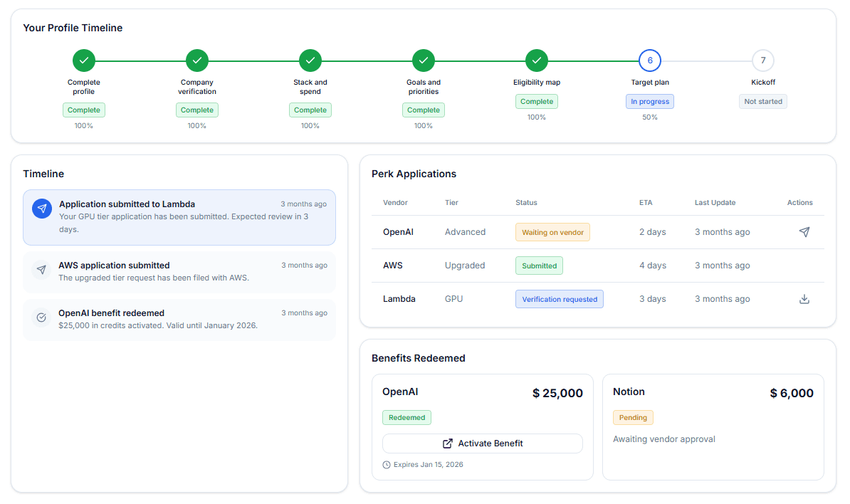Screen dimensions: 850x504
Task: Select step 7 Kickoff circle
Action: (763, 61)
